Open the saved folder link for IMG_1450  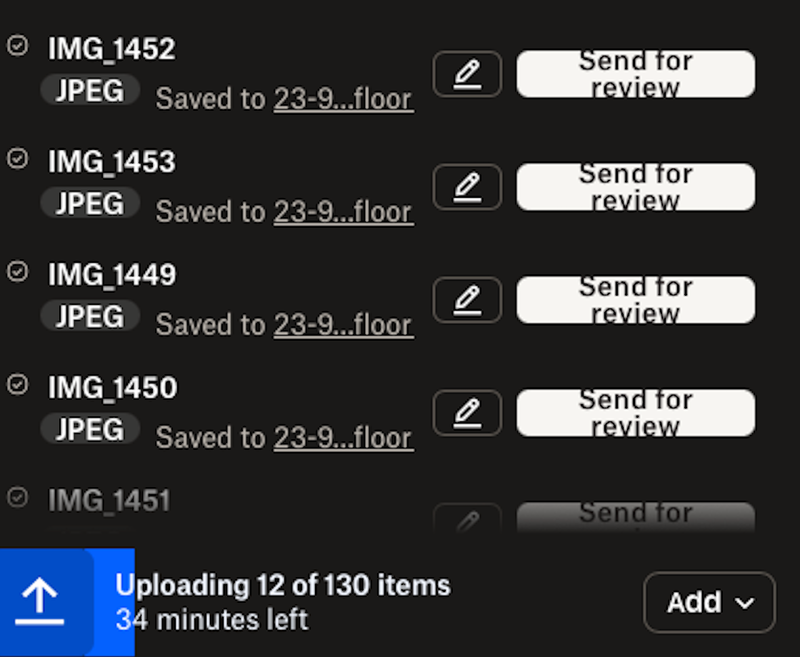[343, 439]
